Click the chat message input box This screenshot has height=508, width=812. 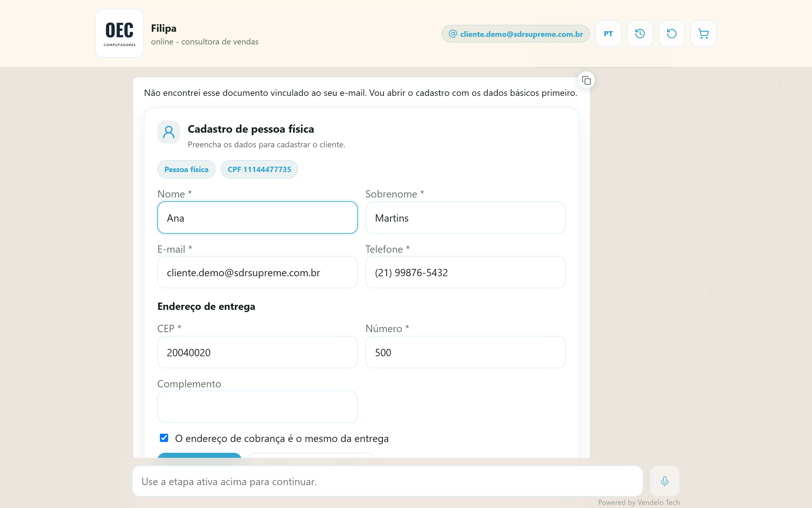(x=388, y=481)
